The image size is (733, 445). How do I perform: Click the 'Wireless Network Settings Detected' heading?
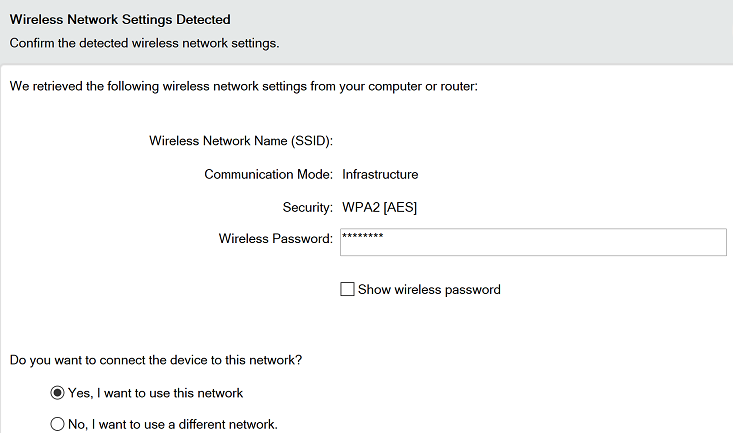coord(120,20)
